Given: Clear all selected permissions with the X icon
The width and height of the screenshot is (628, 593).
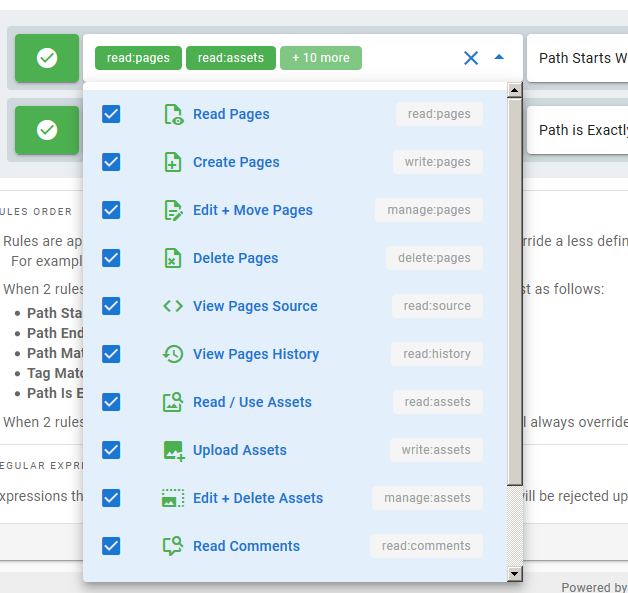Looking at the screenshot, I should click(x=471, y=58).
